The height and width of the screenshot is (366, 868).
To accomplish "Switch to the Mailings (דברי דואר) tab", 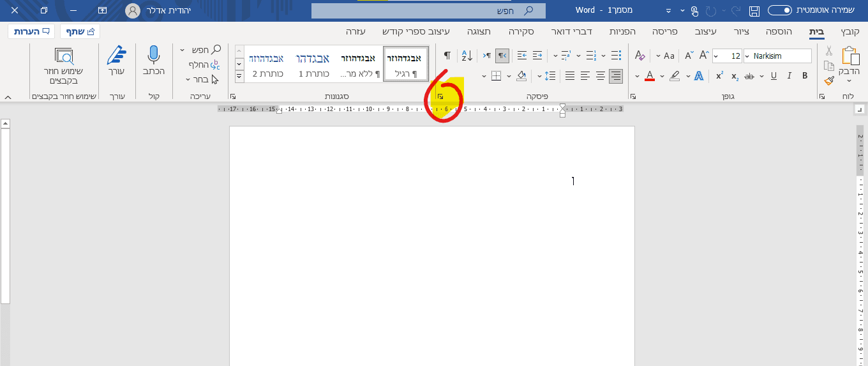I will pos(571,31).
